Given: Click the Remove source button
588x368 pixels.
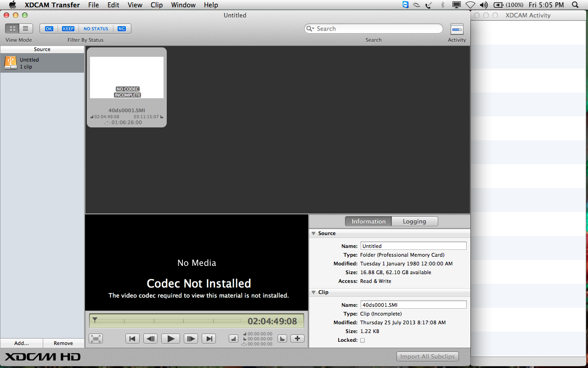Looking at the screenshot, I should 63,343.
